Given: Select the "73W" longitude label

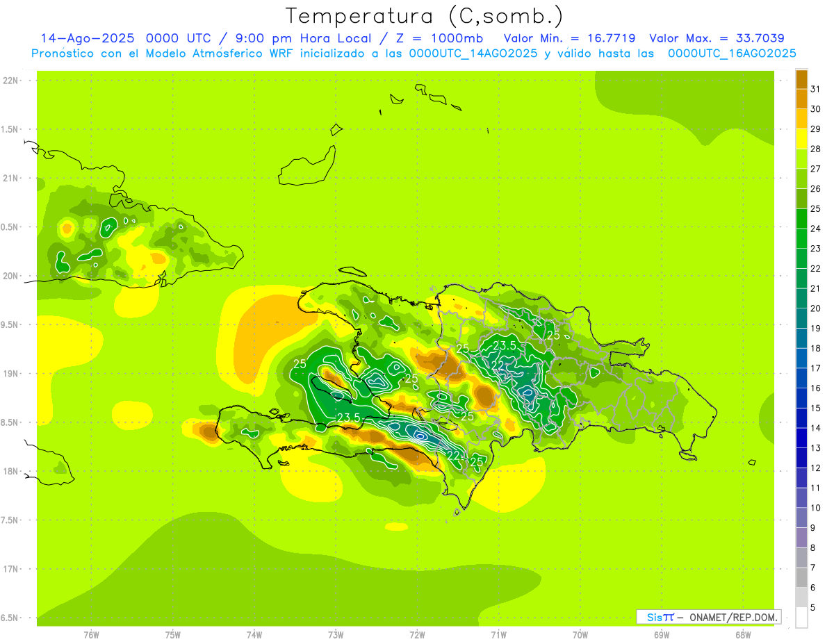Looking at the screenshot, I should [x=336, y=634].
